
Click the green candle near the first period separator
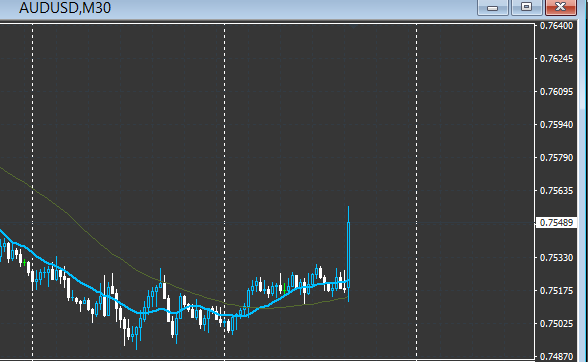[x=24, y=262]
